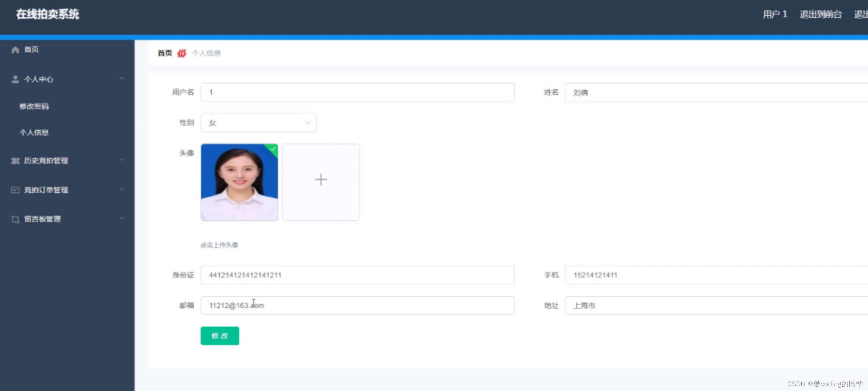The height and width of the screenshot is (391, 868).
Task: Click the 身份证 ID number field
Action: coord(357,275)
